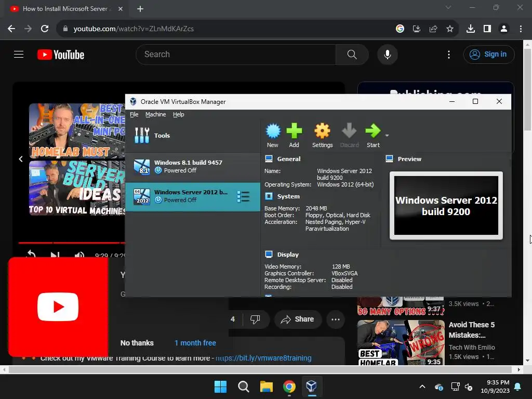Screen dimensions: 532x399
Task: Click the red video progress bar
Action: pos(72,243)
